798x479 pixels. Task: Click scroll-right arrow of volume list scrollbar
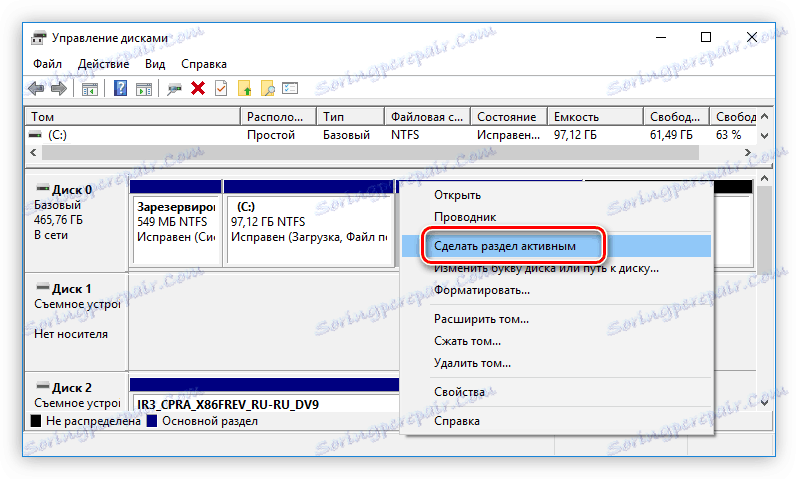point(748,152)
